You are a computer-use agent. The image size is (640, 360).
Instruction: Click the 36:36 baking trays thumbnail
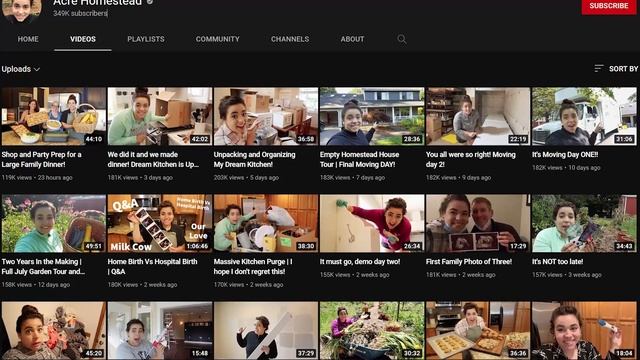tap(478, 331)
